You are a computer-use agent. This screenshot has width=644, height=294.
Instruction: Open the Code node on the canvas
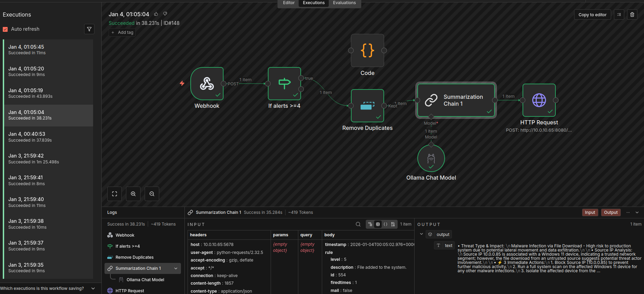368,50
